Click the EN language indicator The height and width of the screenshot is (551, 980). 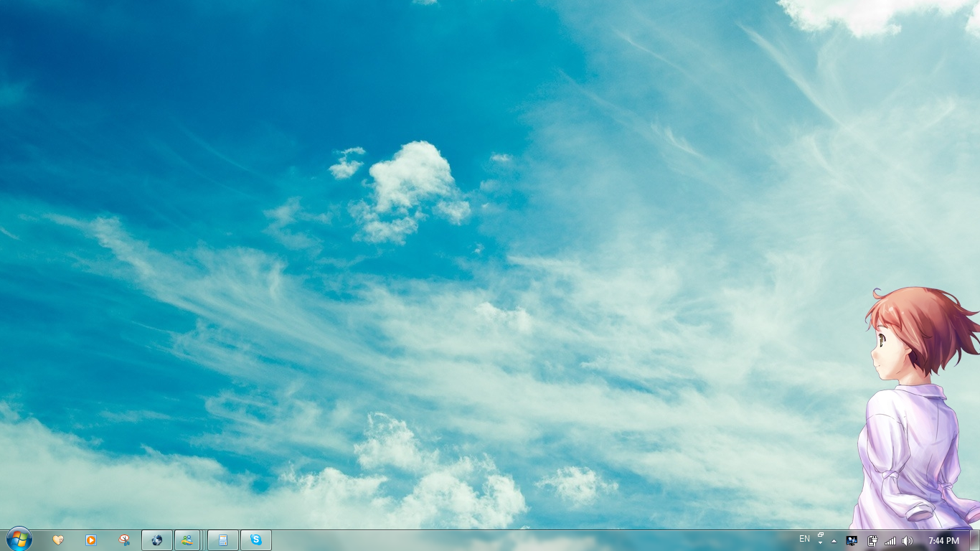[804, 539]
